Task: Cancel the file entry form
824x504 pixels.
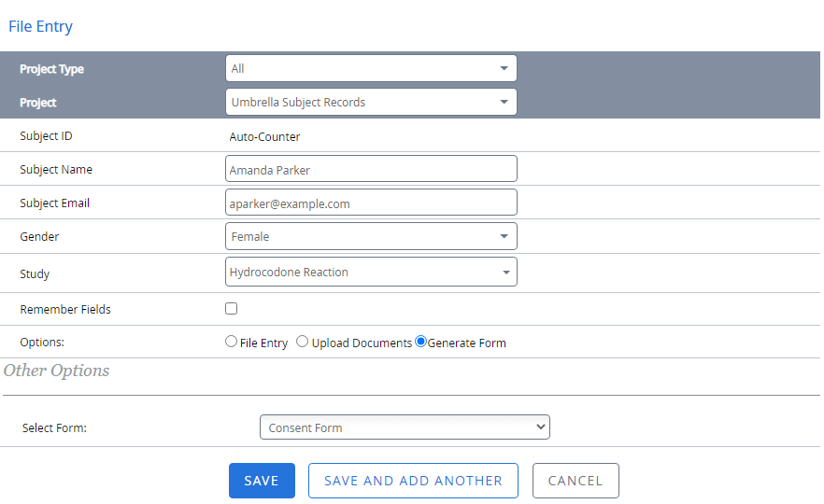Action: click(x=575, y=481)
